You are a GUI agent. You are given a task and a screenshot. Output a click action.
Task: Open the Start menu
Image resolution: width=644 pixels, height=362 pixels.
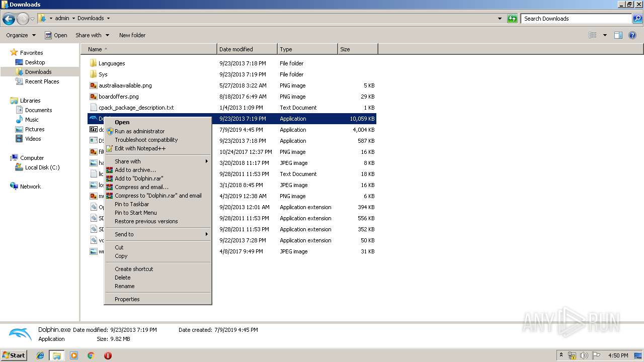[x=14, y=355]
